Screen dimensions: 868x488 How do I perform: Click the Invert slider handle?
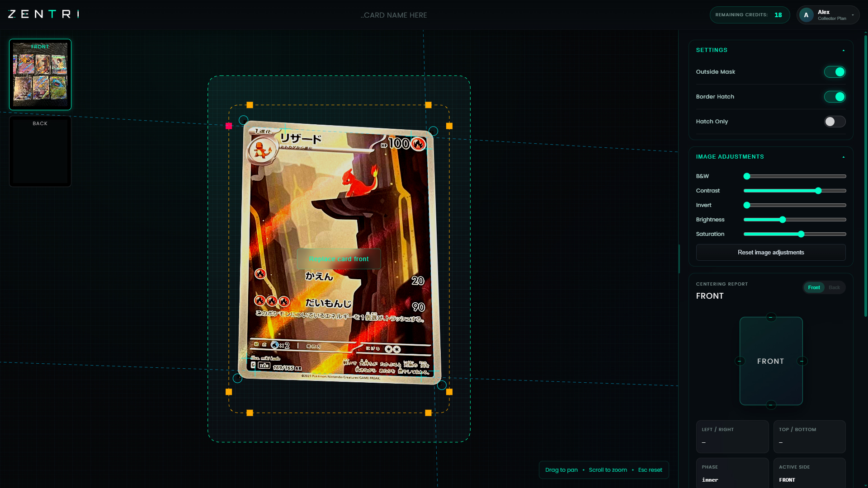click(x=747, y=205)
